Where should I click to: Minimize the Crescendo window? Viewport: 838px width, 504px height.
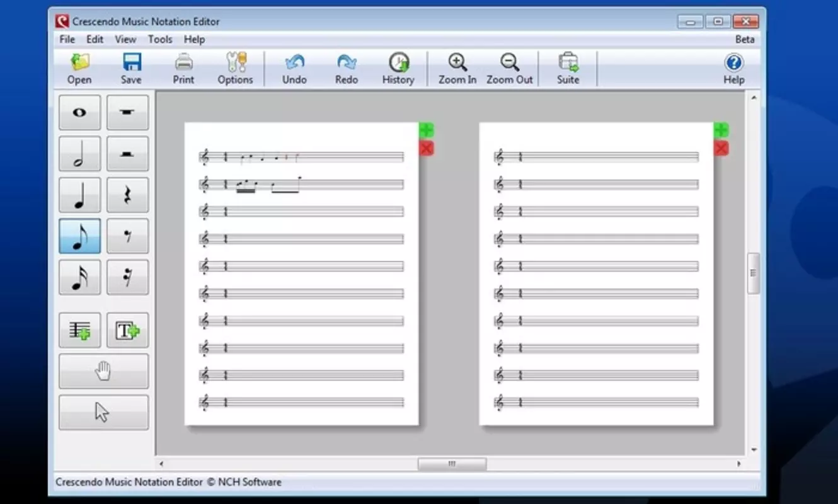click(x=690, y=21)
